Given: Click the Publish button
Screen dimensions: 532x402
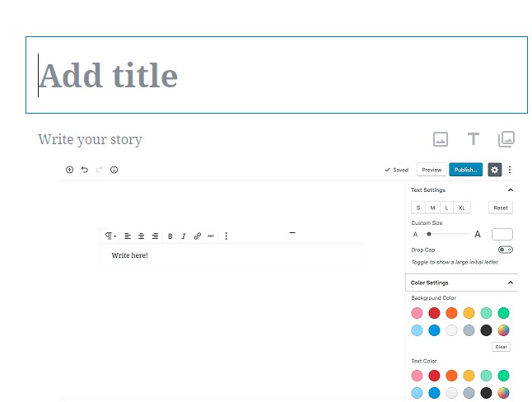Looking at the screenshot, I should coord(465,170).
